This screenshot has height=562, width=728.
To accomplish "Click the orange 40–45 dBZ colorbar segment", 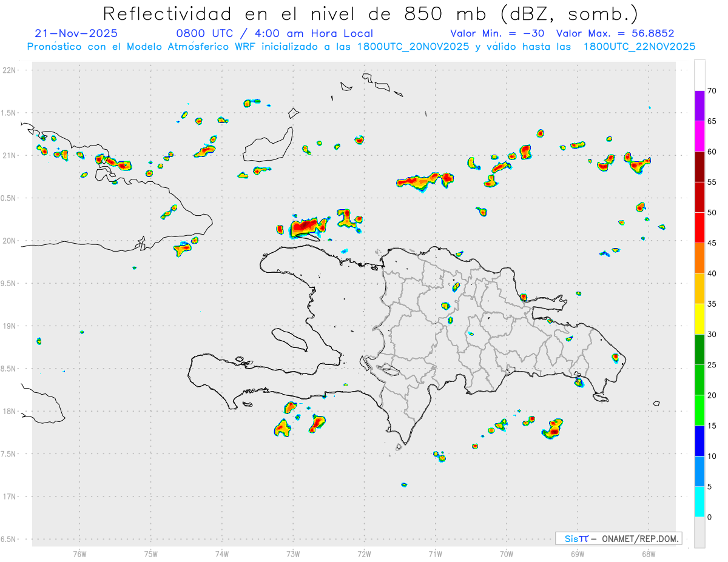I will 699,258.
